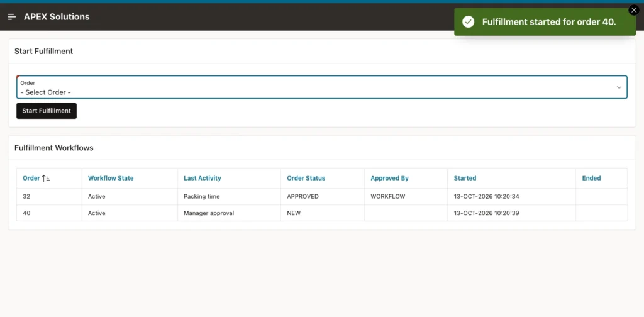
Task: Click the ascending sort arrow icon
Action: (x=45, y=178)
